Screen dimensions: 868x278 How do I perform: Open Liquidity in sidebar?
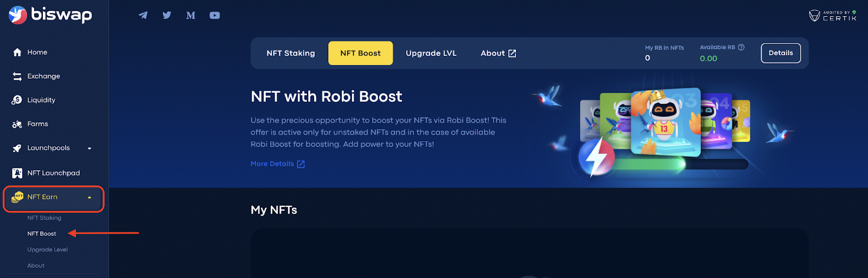[41, 100]
